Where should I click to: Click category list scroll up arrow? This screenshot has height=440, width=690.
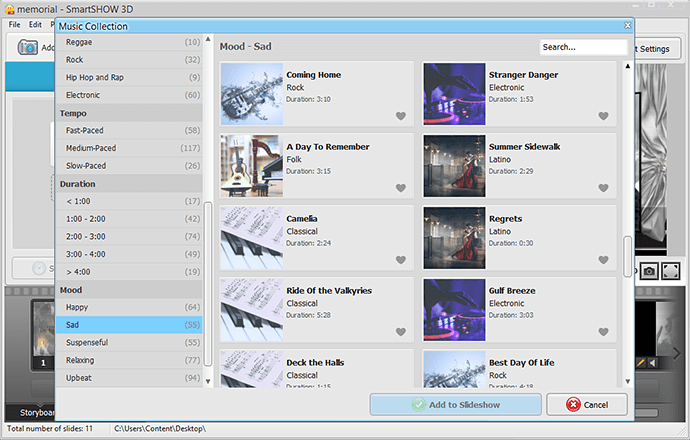tap(208, 40)
